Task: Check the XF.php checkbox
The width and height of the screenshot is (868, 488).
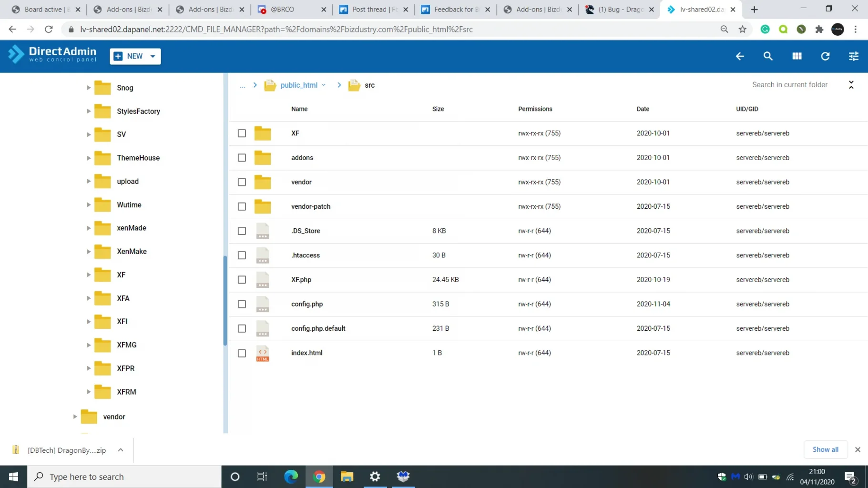Action: (x=242, y=280)
